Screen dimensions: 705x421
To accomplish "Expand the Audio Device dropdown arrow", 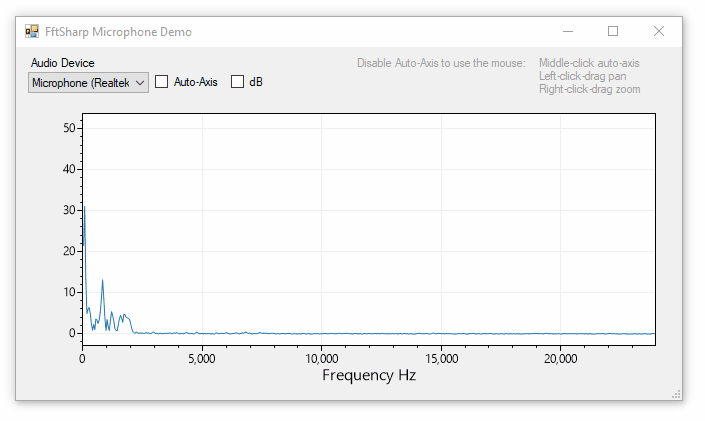I will point(139,83).
